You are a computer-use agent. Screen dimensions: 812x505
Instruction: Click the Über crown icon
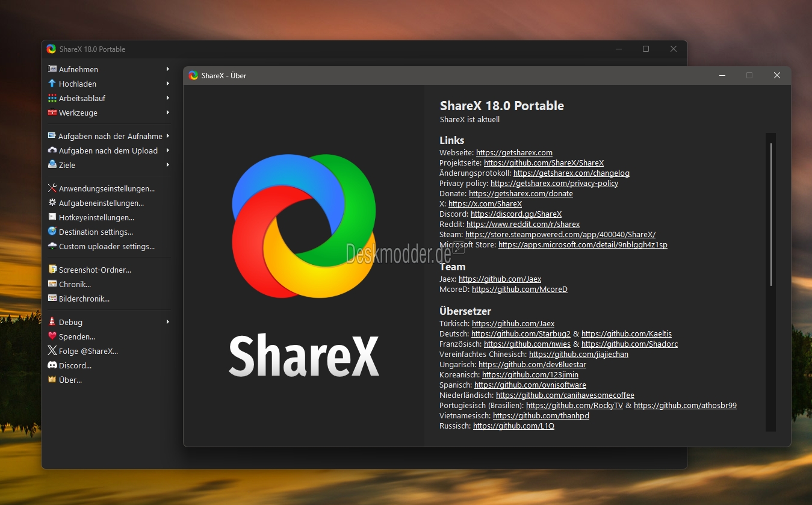click(x=52, y=380)
